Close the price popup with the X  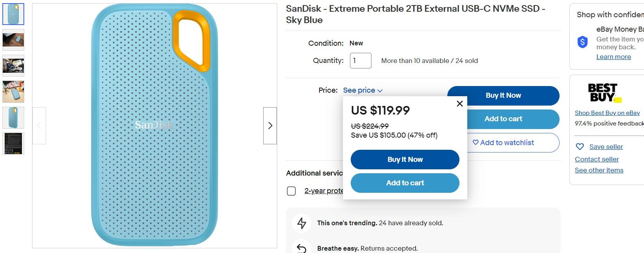(x=460, y=104)
